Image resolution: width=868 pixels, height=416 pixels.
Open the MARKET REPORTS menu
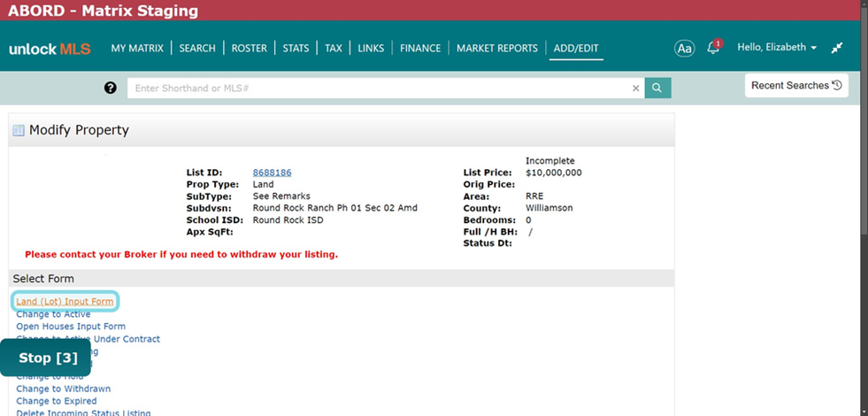[x=497, y=48]
